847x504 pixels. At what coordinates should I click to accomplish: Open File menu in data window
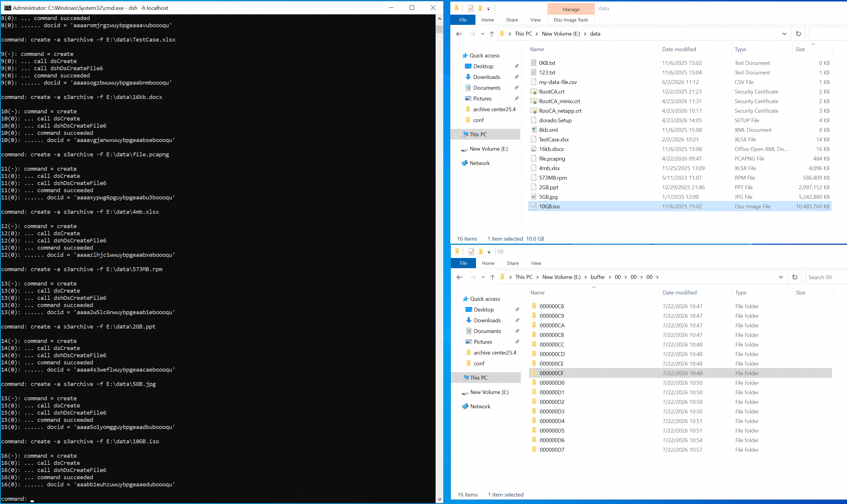[463, 20]
